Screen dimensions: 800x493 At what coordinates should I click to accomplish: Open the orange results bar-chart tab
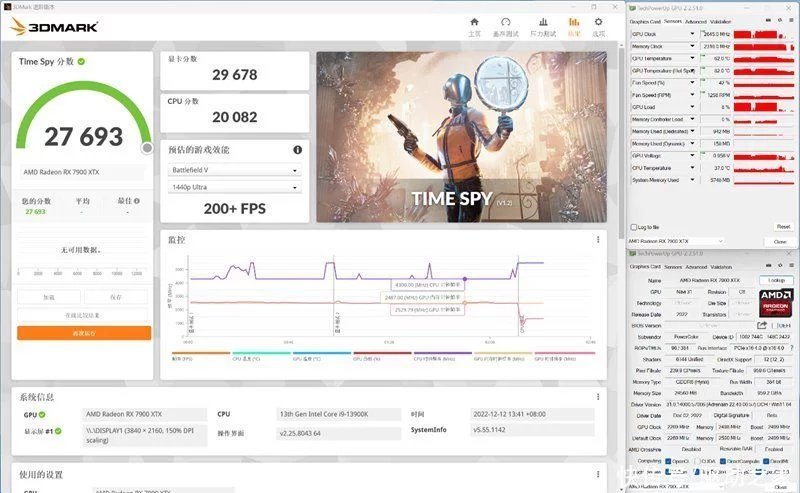pos(574,22)
